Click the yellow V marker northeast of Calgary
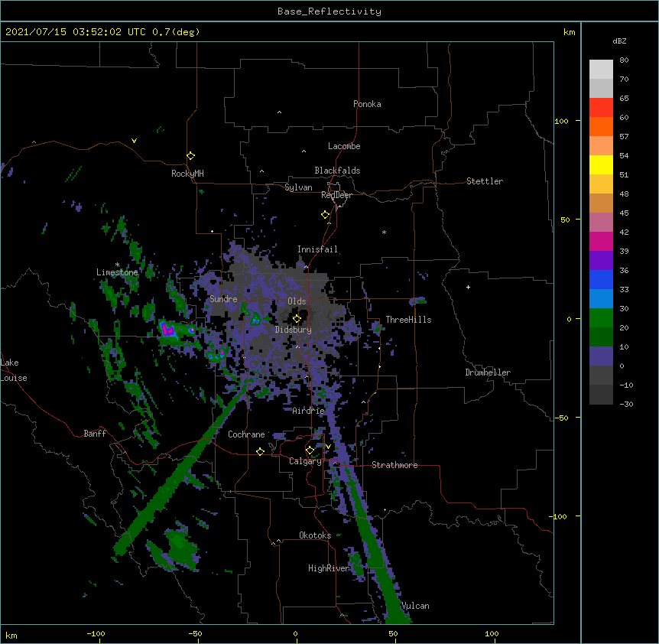The width and height of the screenshot is (659, 644). pyautogui.click(x=328, y=447)
